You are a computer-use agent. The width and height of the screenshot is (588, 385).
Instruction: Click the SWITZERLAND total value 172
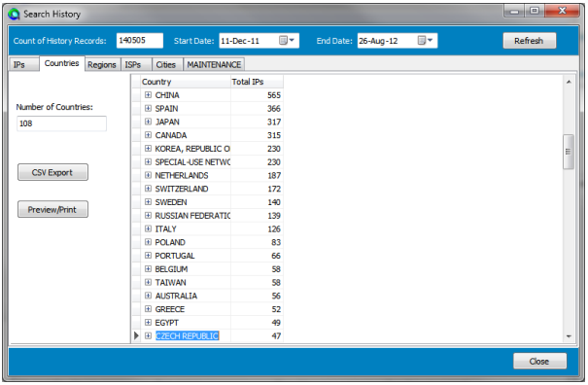tap(274, 189)
